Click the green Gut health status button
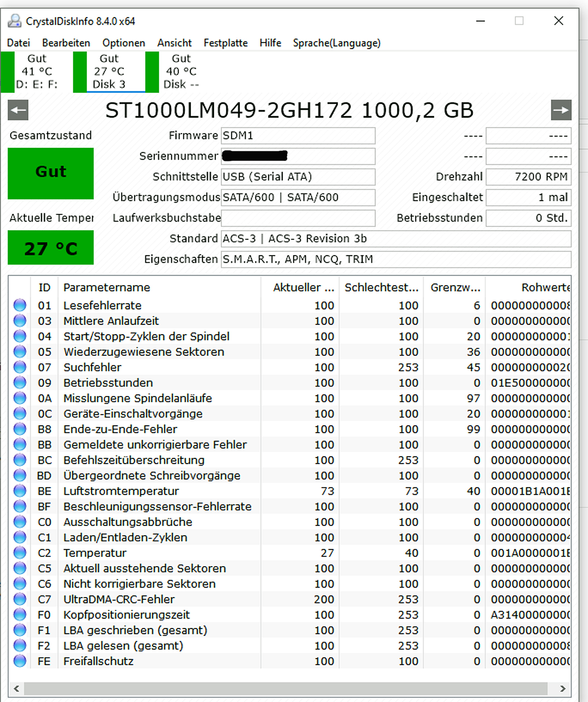The height and width of the screenshot is (702, 588). coord(51,173)
